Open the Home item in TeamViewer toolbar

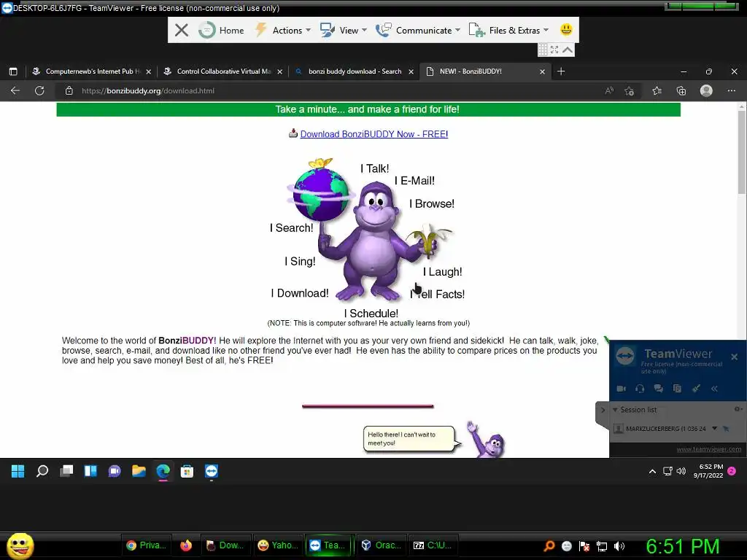coord(222,30)
